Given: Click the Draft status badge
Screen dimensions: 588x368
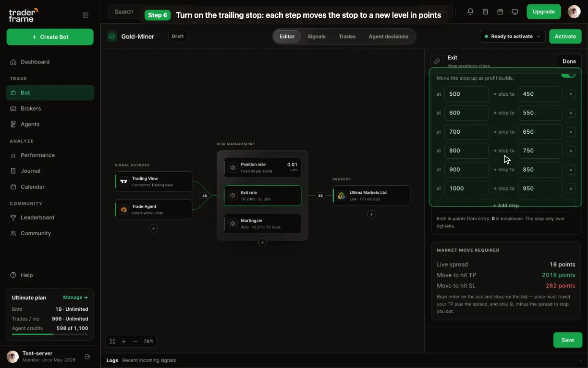Looking at the screenshot, I should pos(178,37).
